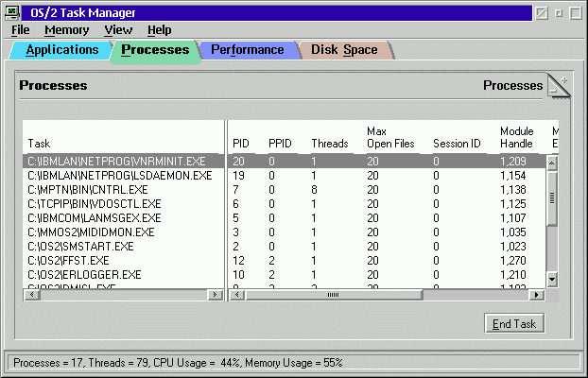Image resolution: width=588 pixels, height=378 pixels.
Task: Open the Help menu
Action: click(160, 30)
